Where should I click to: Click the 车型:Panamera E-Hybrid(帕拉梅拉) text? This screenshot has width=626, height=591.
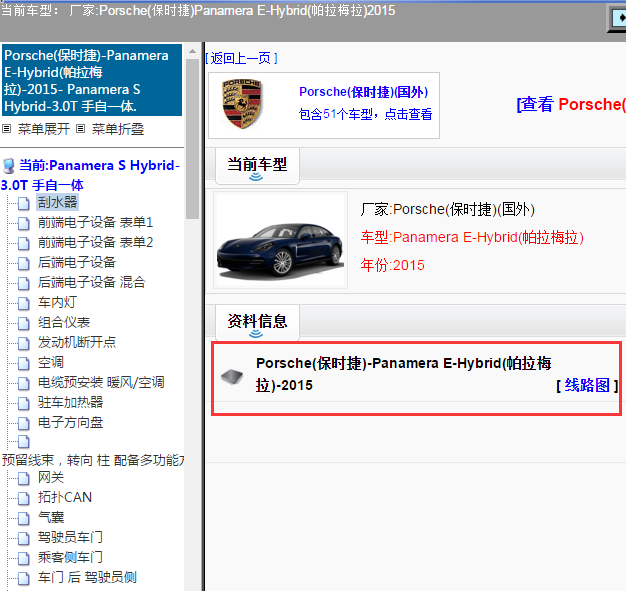point(472,237)
